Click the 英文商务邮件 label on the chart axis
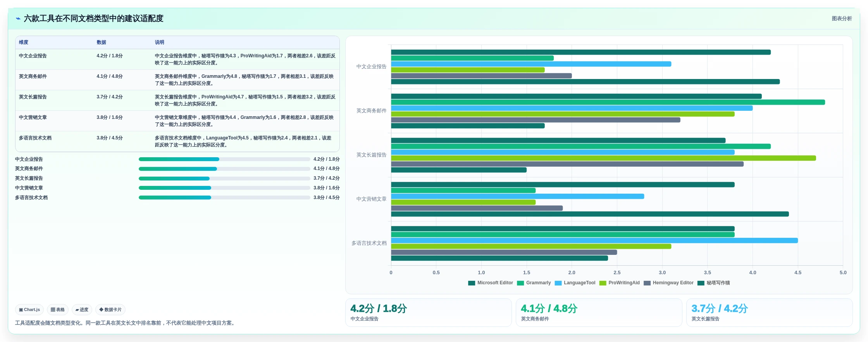Screen dimensions: 868x342 tap(372, 111)
